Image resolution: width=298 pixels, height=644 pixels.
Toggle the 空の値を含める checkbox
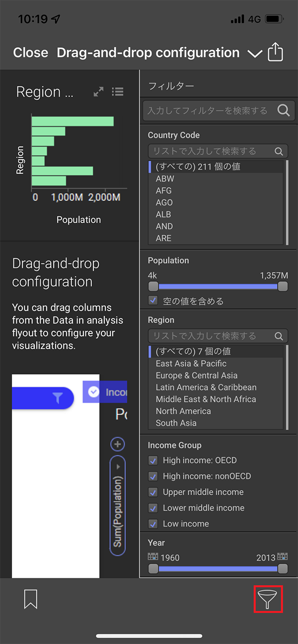pos(153,301)
